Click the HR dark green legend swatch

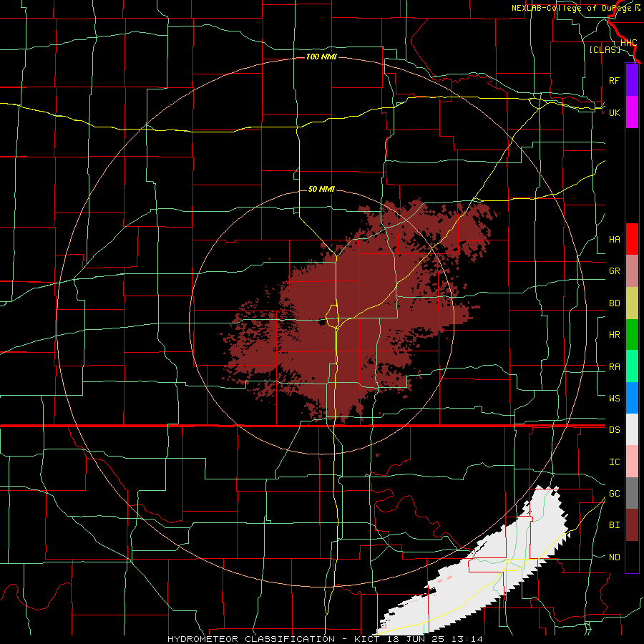[632, 335]
